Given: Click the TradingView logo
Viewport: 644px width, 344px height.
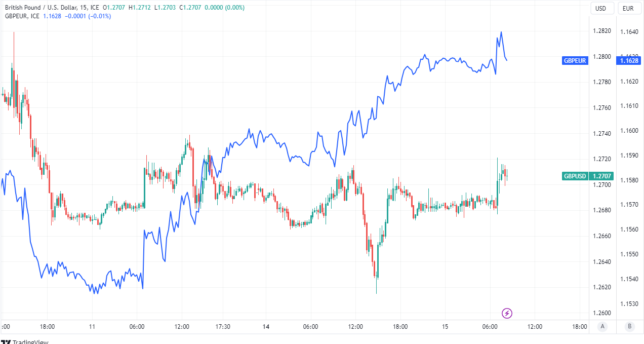Looking at the screenshot, I should click(24, 341).
